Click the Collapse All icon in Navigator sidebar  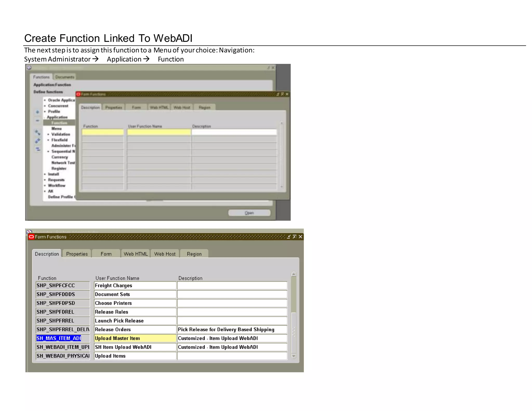37,149
